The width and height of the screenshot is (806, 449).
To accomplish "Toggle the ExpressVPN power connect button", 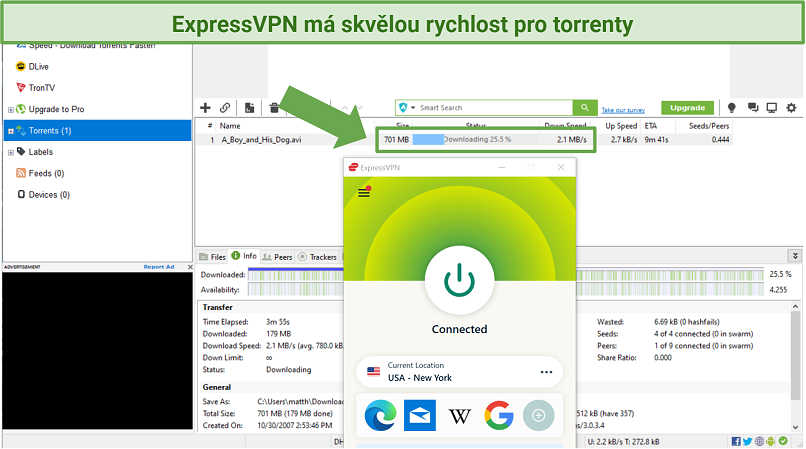I will (459, 280).
